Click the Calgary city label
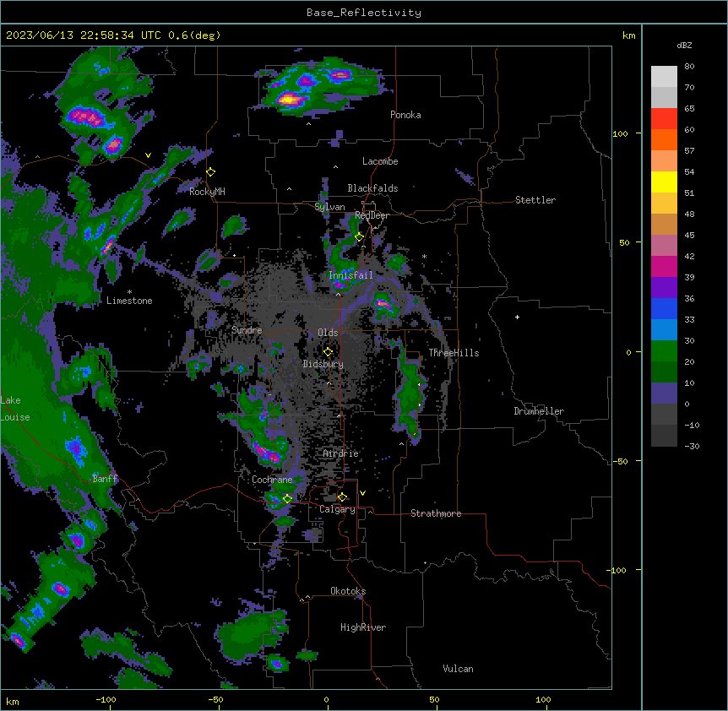 click(x=337, y=509)
